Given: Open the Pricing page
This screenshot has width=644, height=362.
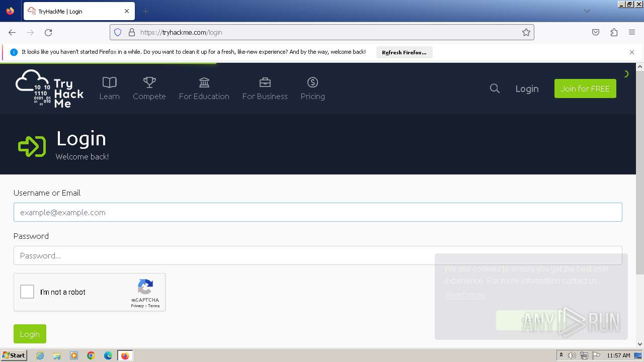Looking at the screenshot, I should (x=312, y=88).
